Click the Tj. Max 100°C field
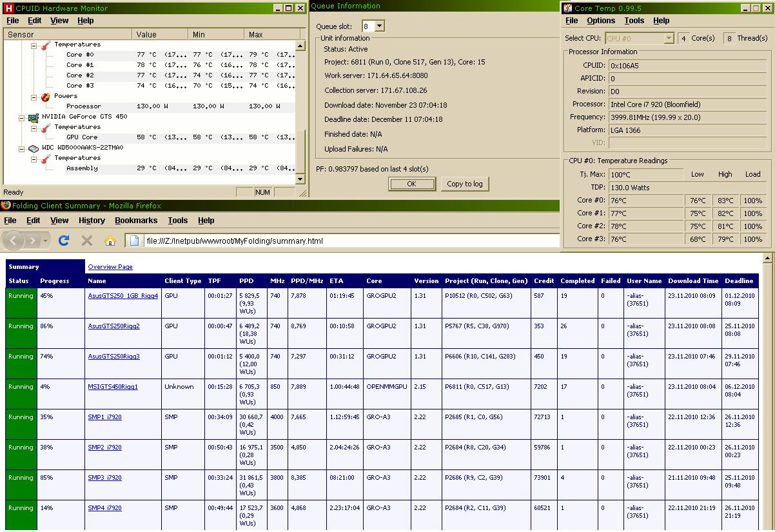775x532 pixels. [x=645, y=175]
